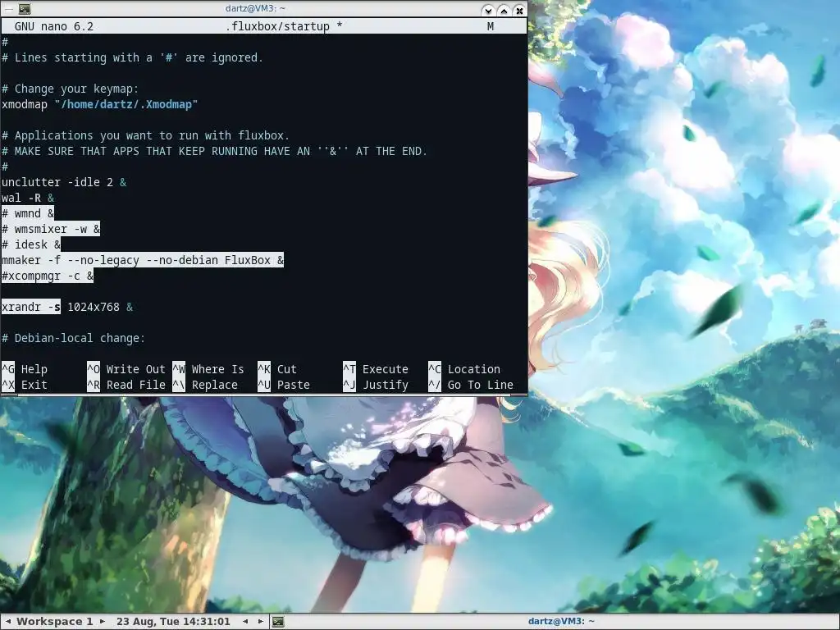The image size is (840, 630).
Task: Click the ^O Write Out shortcut
Action: 126,369
